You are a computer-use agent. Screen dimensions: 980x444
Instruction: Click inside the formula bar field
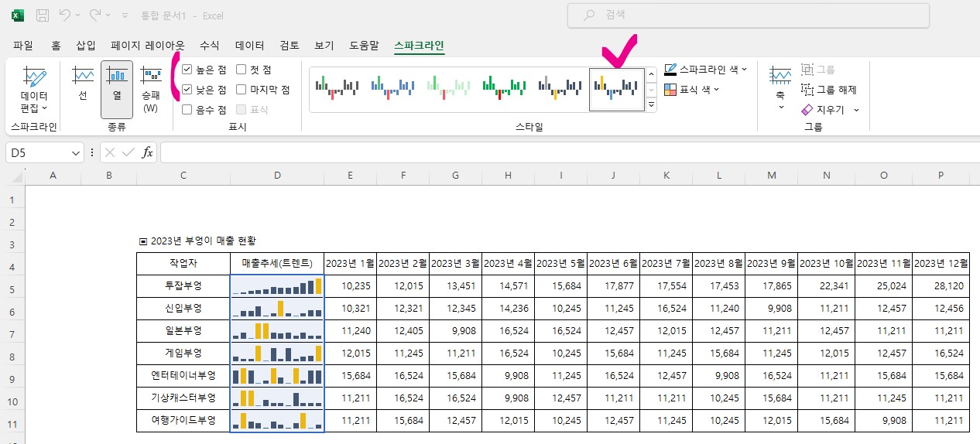570,153
